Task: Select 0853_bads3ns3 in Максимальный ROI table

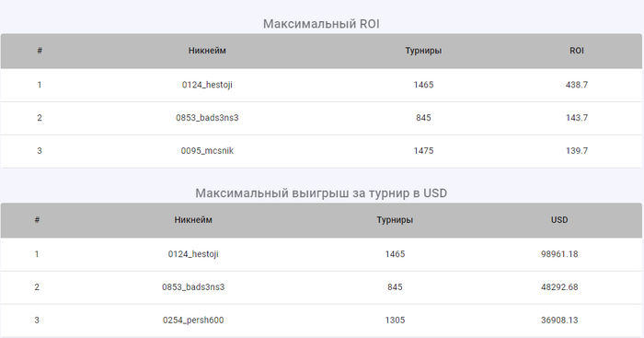Action: (207, 118)
